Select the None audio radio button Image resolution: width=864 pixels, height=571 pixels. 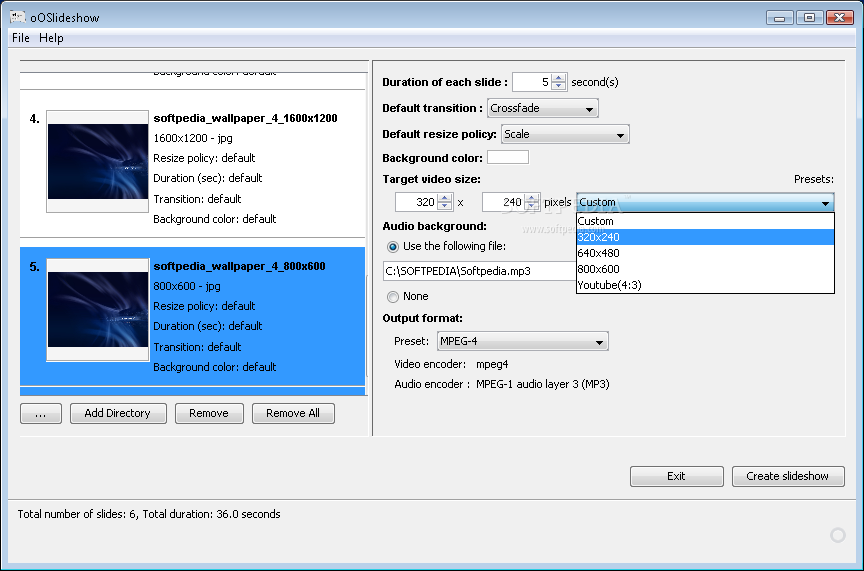pyautogui.click(x=393, y=297)
